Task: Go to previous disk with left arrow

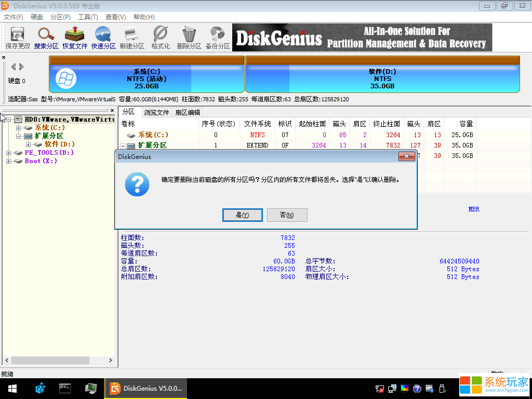Action: 14,66
